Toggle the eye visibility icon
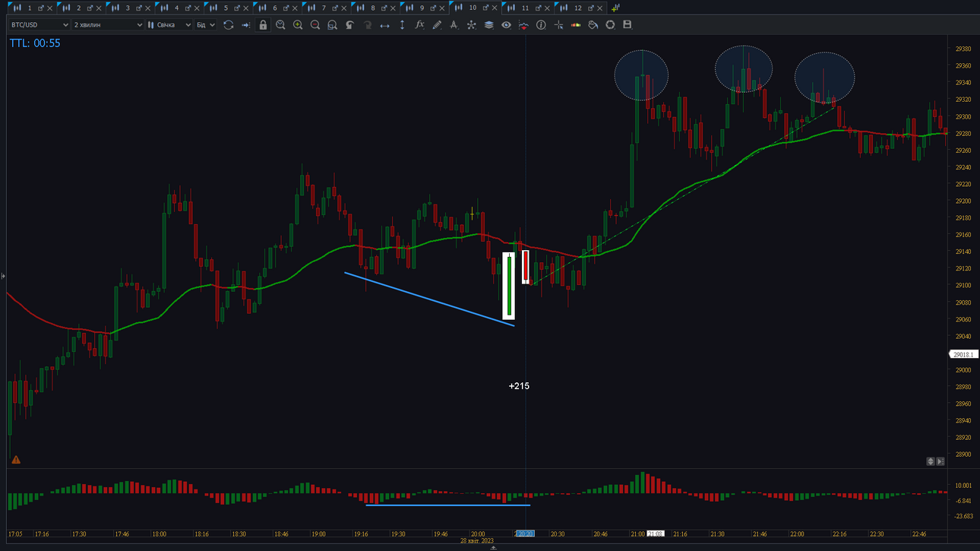This screenshot has height=551, width=980. click(x=506, y=25)
